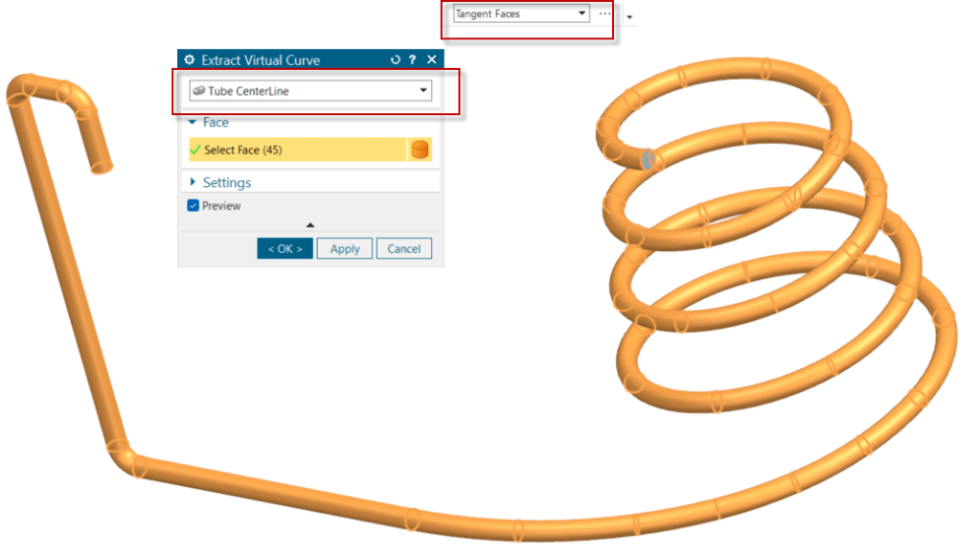Open the three-dots options next to Tangent Faces
The image size is (980, 557).
point(604,13)
